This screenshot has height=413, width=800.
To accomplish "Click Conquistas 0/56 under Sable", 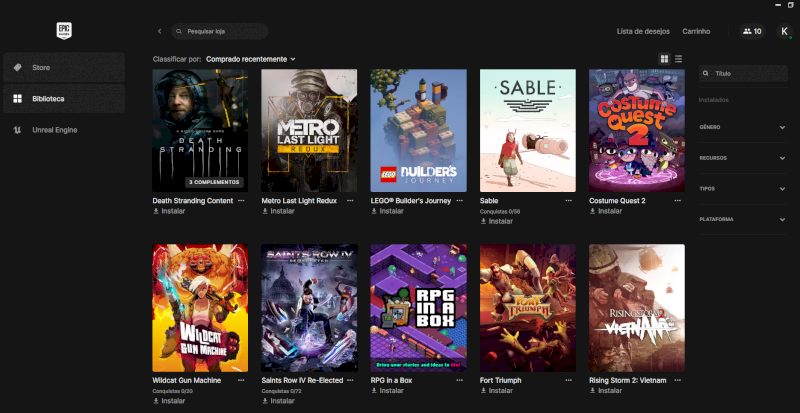I will click(500, 211).
